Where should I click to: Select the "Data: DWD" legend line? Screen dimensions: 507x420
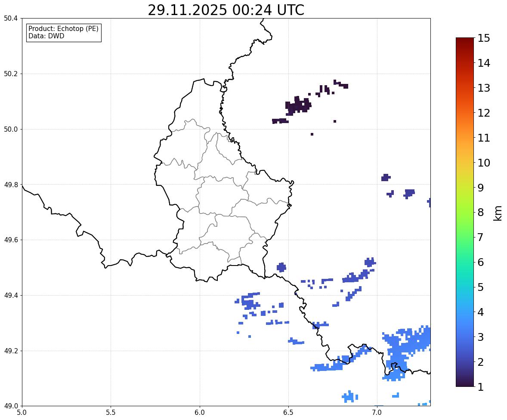coord(46,36)
